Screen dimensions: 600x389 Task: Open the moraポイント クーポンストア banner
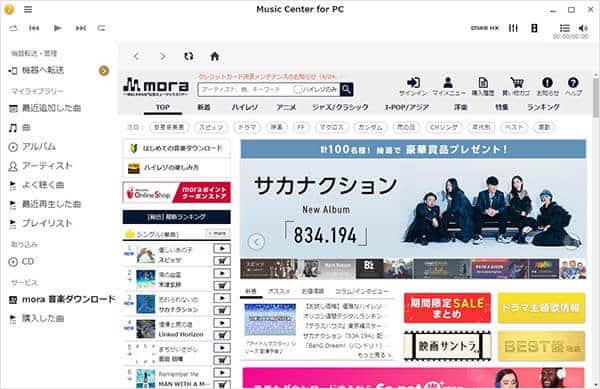[177, 192]
